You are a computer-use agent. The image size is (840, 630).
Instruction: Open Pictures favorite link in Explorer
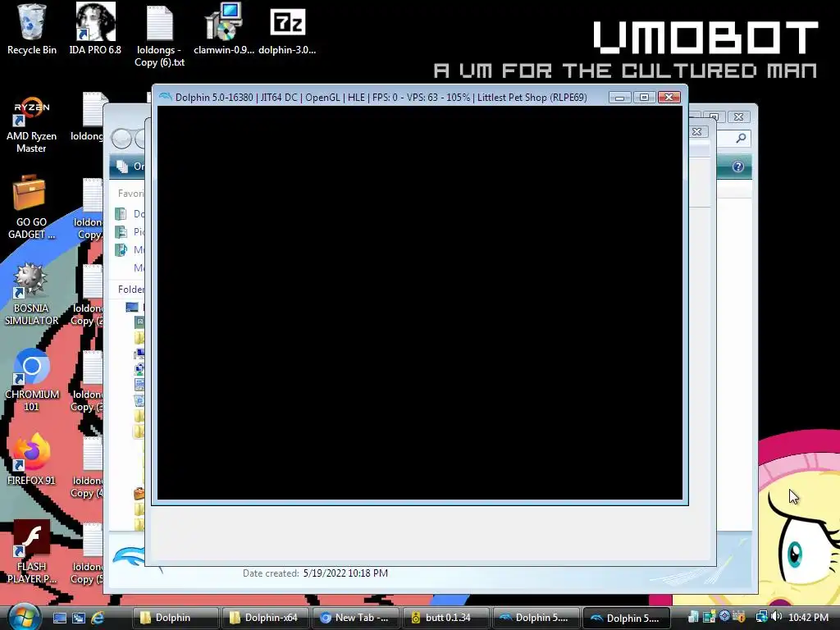(x=130, y=232)
